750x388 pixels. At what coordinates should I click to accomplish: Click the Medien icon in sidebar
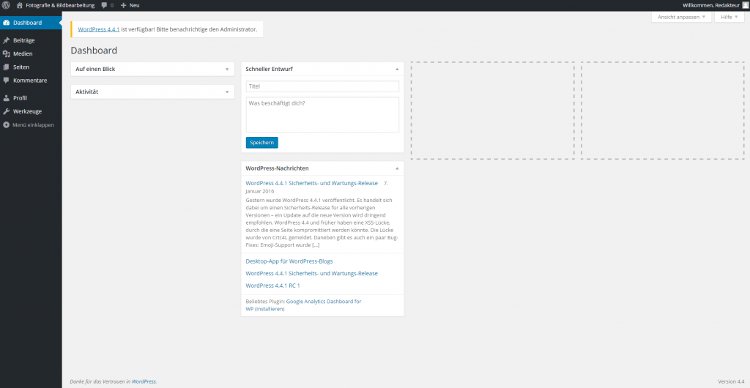(x=6, y=54)
